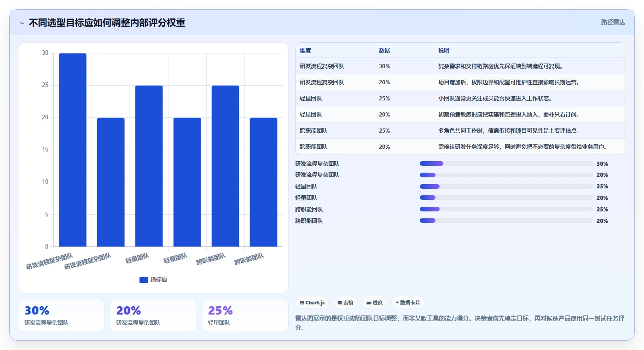Screen dimensions: 644x350
Task: Click the page title 不同选型目标应如何调整内部评分权重
Action: pos(107,23)
